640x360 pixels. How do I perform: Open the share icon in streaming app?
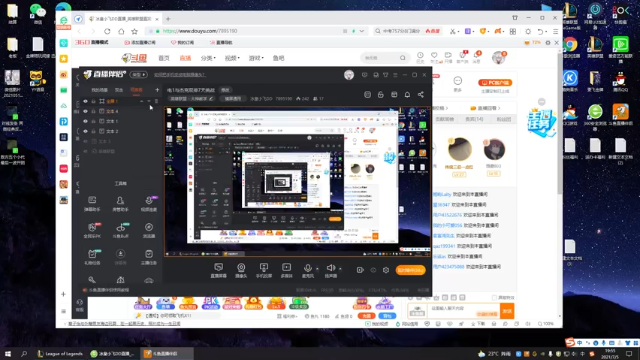click(x=420, y=95)
